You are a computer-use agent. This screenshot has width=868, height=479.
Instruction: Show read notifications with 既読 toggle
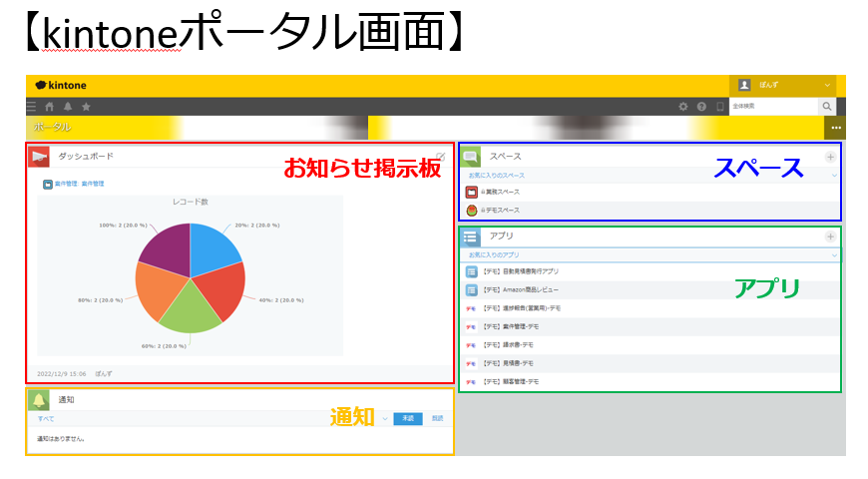point(437,419)
